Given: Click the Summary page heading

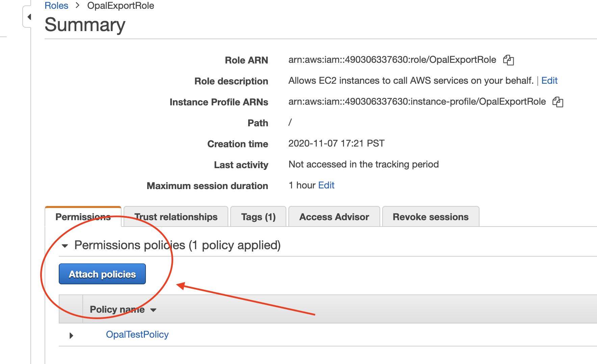Looking at the screenshot, I should point(85,25).
